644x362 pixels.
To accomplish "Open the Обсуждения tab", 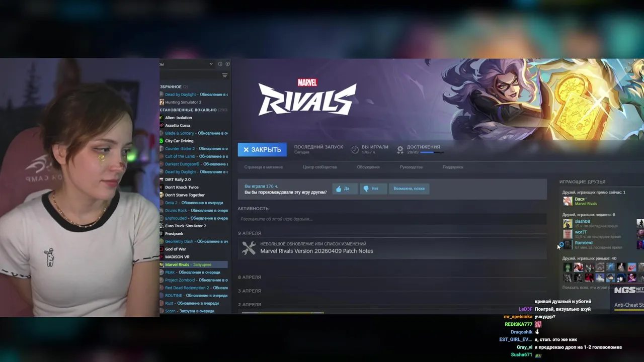I will click(368, 167).
